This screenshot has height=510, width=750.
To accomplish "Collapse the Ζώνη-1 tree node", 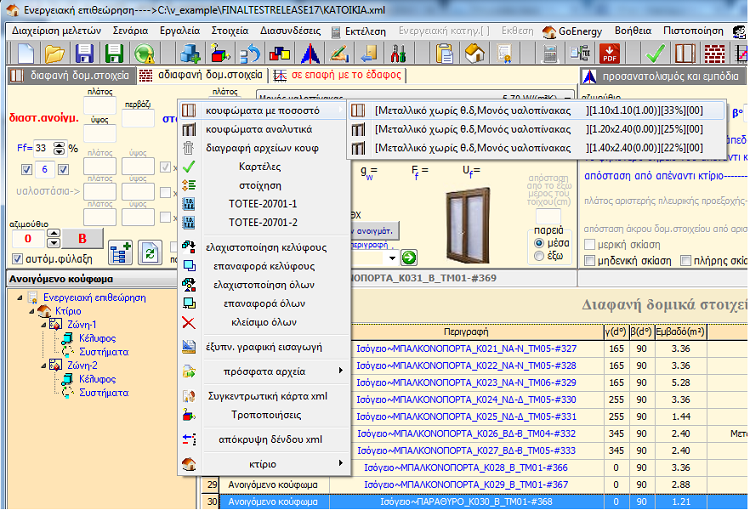I will tap(42, 325).
